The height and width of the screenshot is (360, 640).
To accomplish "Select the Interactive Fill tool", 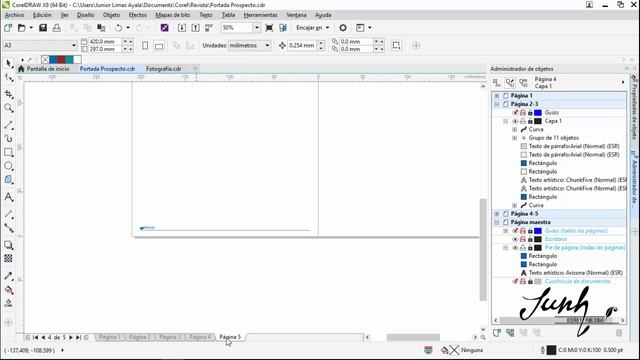I will pos(9,290).
